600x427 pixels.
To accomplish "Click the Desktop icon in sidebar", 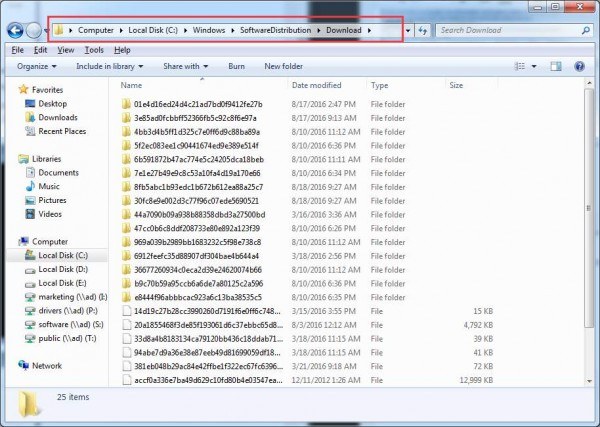I will click(30, 104).
